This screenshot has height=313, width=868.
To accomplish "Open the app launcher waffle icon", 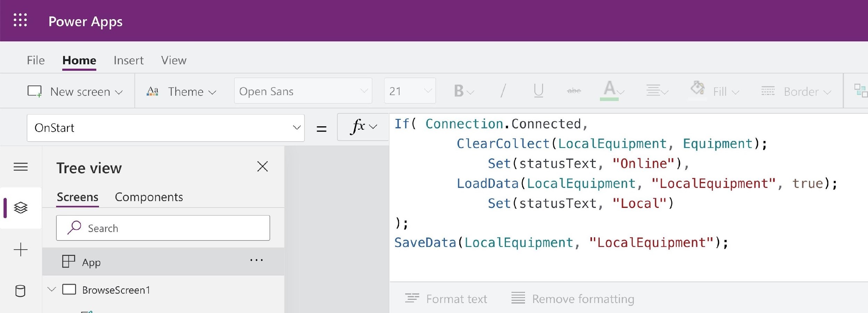I will [20, 20].
